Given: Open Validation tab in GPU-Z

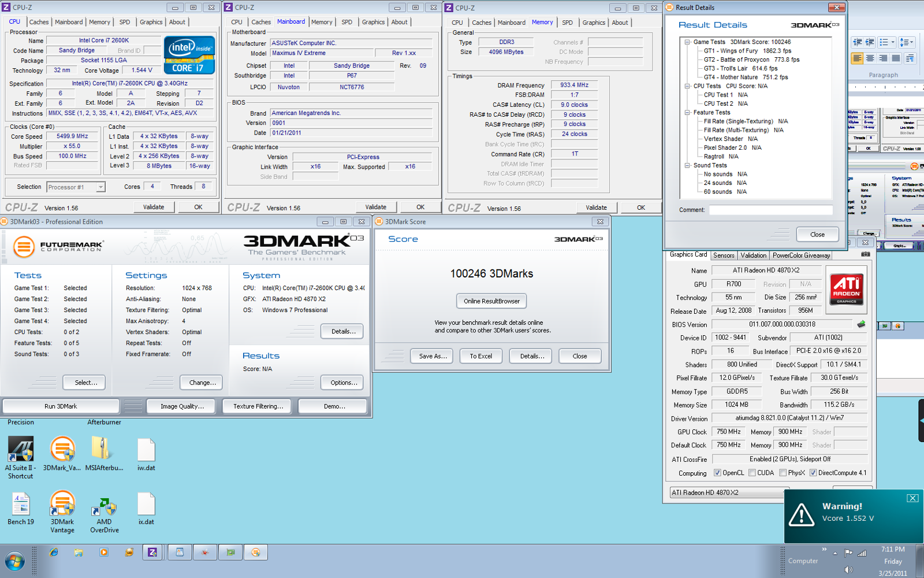Looking at the screenshot, I should (x=754, y=255).
